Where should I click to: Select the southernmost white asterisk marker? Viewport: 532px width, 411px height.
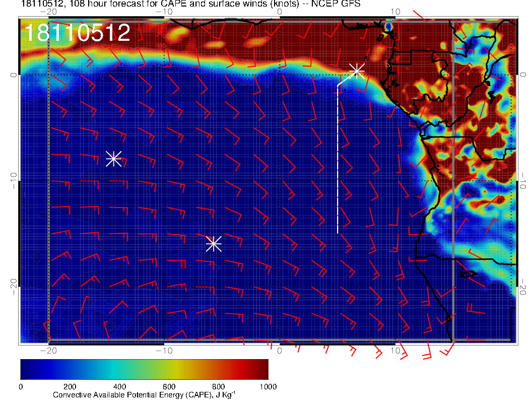click(214, 243)
